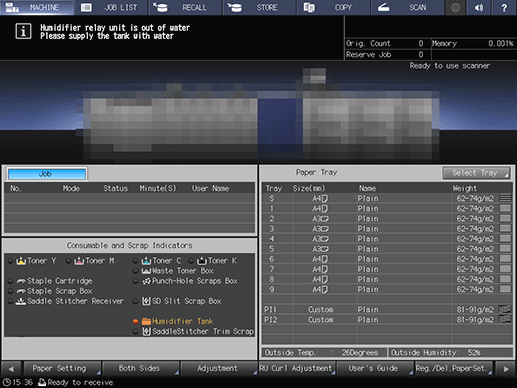Screen dimensions: 517x388
Task: Click the orange Humidifier Tank icon
Action: [146, 321]
